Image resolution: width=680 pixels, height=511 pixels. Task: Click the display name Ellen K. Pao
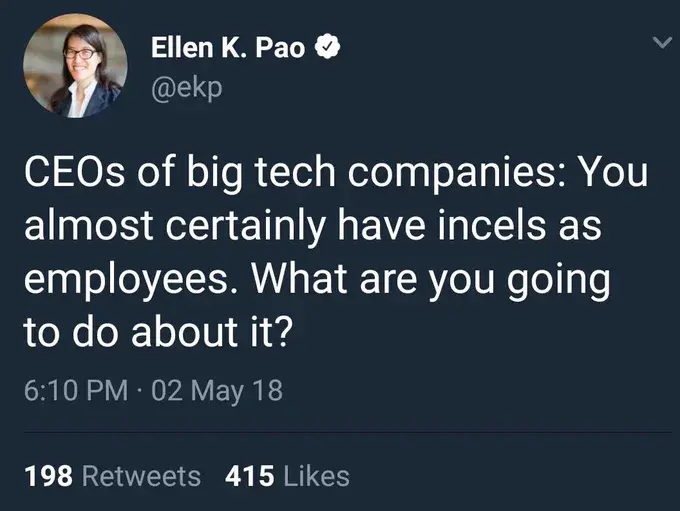(x=229, y=46)
